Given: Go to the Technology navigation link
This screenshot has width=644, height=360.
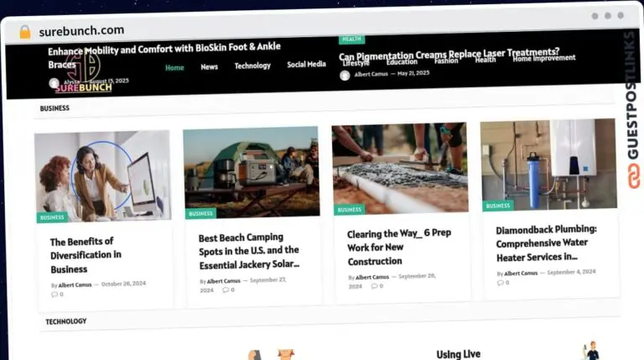Looking at the screenshot, I should [x=252, y=65].
